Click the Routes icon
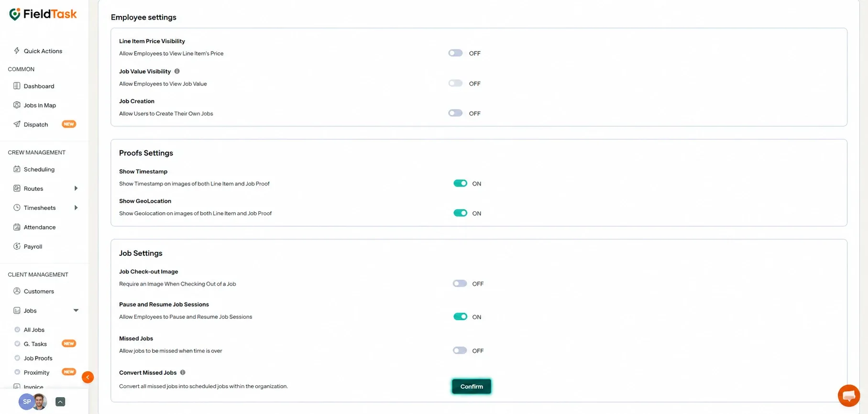868x414 pixels. click(x=17, y=188)
